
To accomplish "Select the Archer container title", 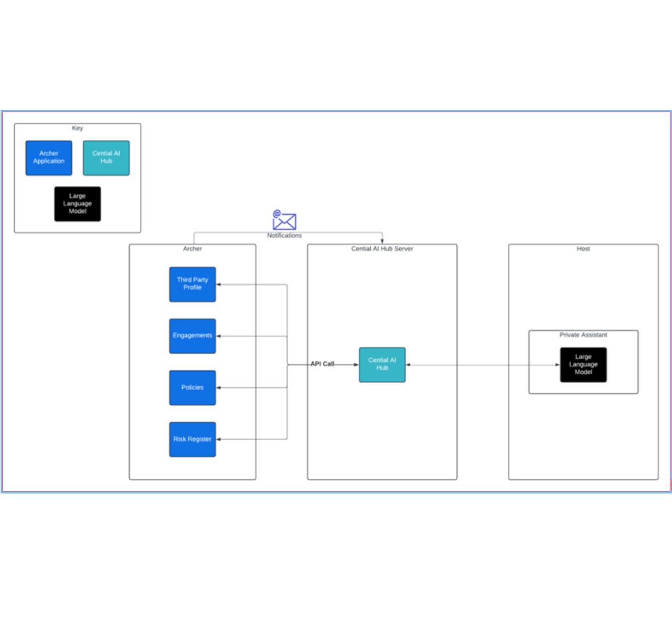I will pos(192,249).
